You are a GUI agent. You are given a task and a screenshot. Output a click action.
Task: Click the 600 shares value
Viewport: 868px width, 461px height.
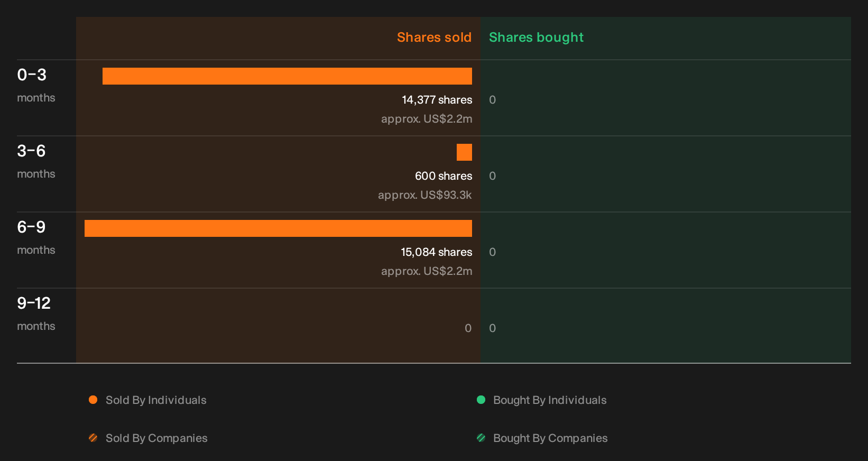pos(444,176)
